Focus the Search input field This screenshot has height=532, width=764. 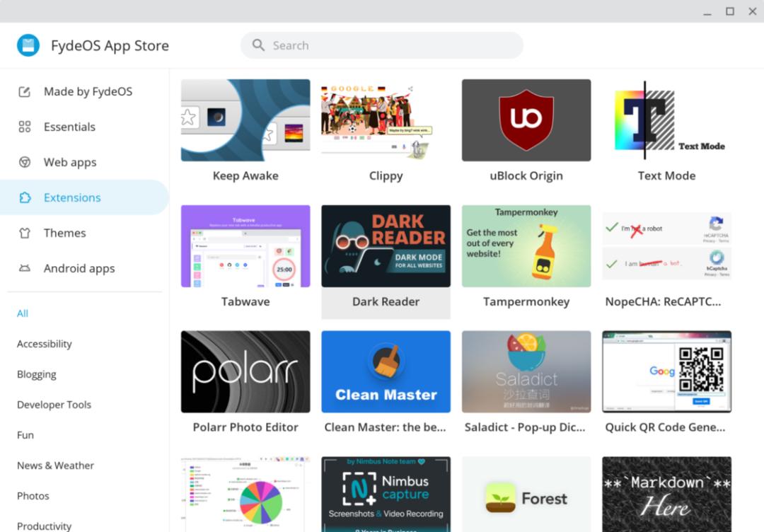point(382,45)
